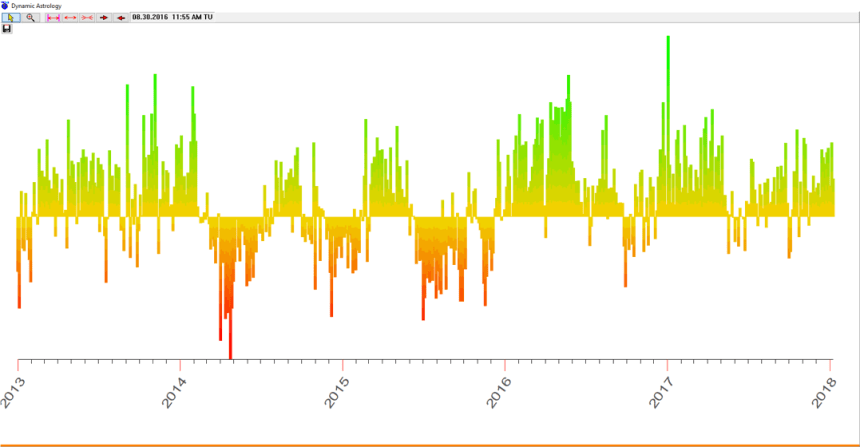The image size is (860, 447).
Task: Click the Dynamic Astrology app icon in the title bar
Action: pos(5,5)
